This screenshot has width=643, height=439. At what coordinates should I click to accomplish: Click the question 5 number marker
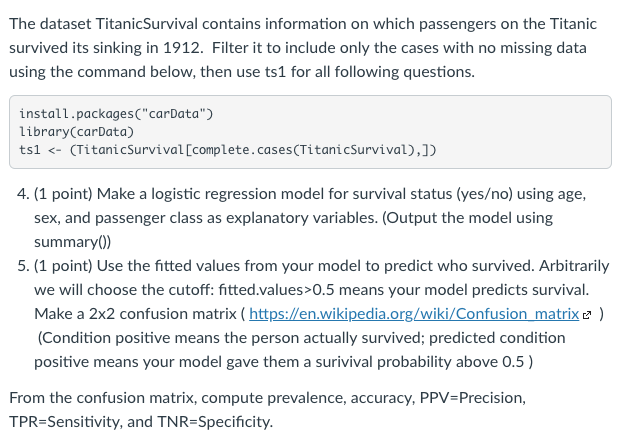click(23, 266)
